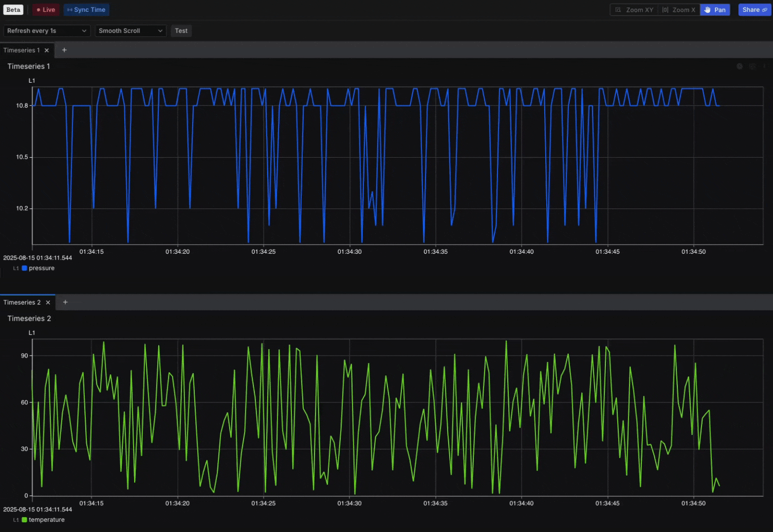Toggle Sync Time
This screenshot has width=773, height=532.
point(86,10)
